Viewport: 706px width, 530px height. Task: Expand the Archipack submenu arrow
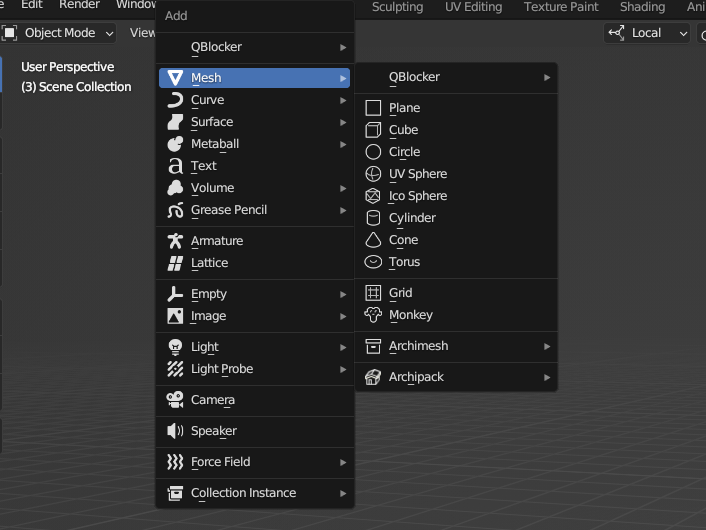pyautogui.click(x=547, y=377)
